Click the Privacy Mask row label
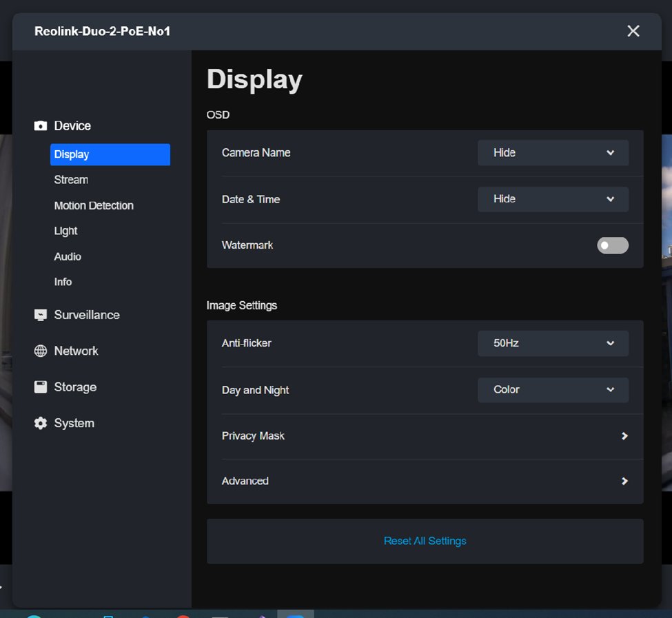 tap(253, 436)
